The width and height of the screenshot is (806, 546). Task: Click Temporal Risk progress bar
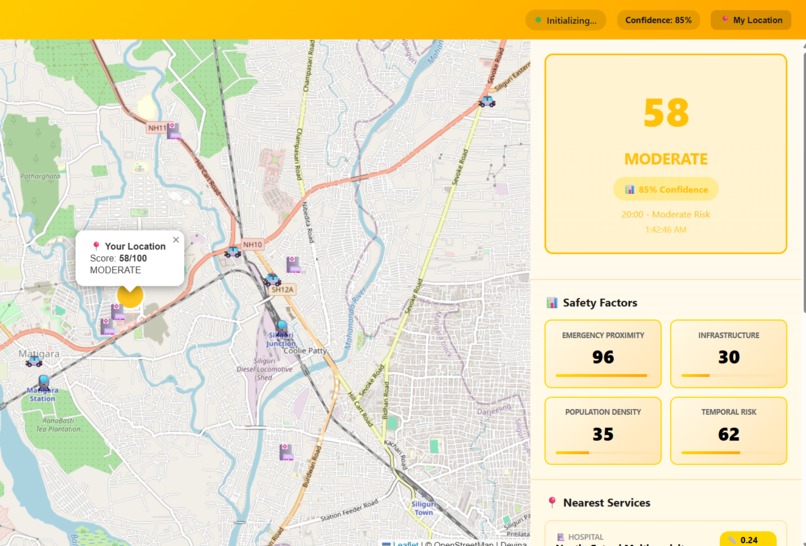728,452
